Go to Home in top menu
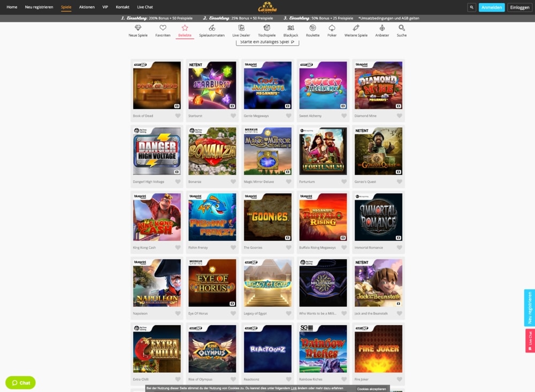This screenshot has width=535, height=392. coord(12,7)
